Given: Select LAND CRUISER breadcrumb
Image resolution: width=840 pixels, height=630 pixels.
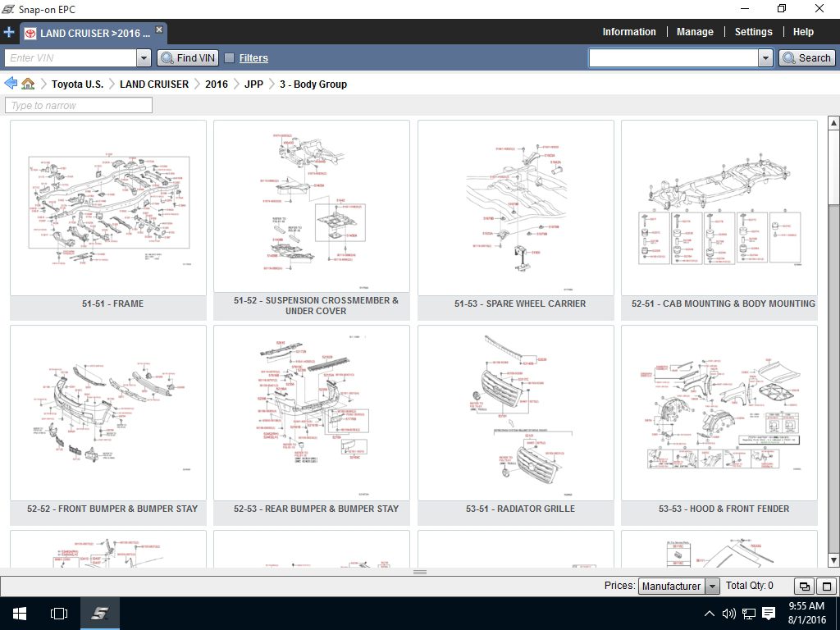Looking at the screenshot, I should tap(154, 84).
